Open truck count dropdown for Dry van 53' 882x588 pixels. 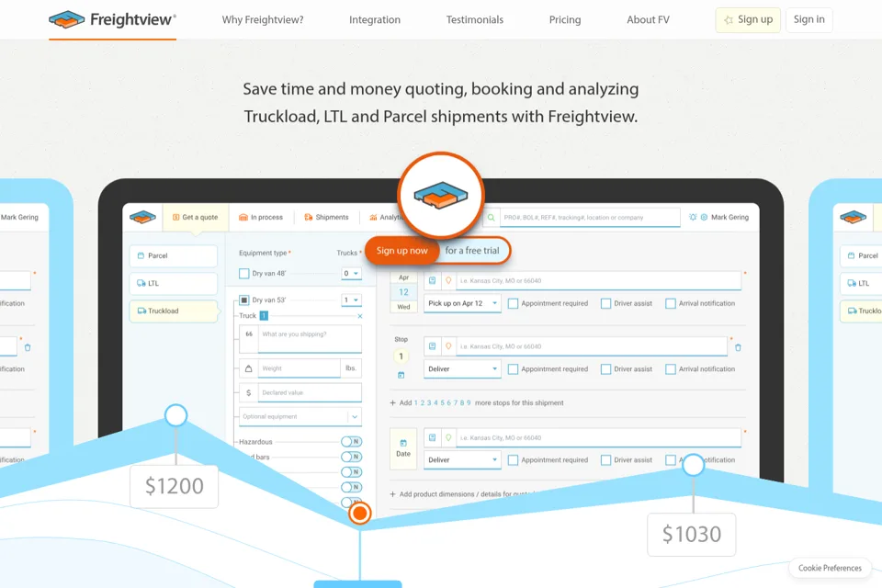pos(352,300)
